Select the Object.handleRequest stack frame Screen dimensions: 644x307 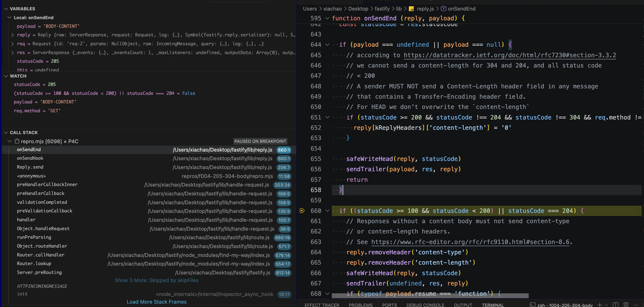point(149,229)
